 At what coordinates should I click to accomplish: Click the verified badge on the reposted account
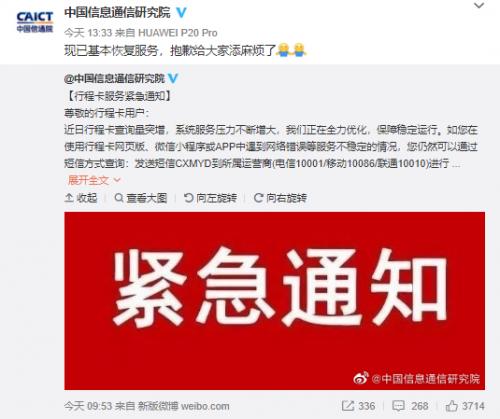[173, 78]
